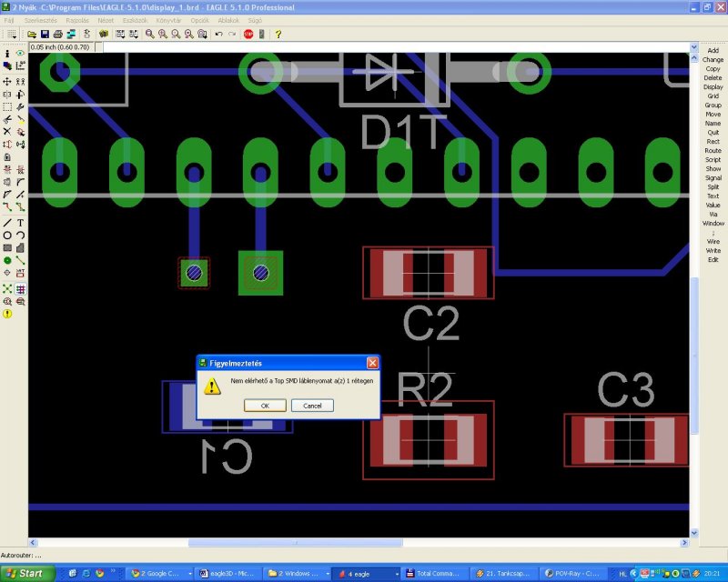Viewport: 728px width, 582px height.
Task: Click the Save diskette icon
Action: (x=45, y=34)
